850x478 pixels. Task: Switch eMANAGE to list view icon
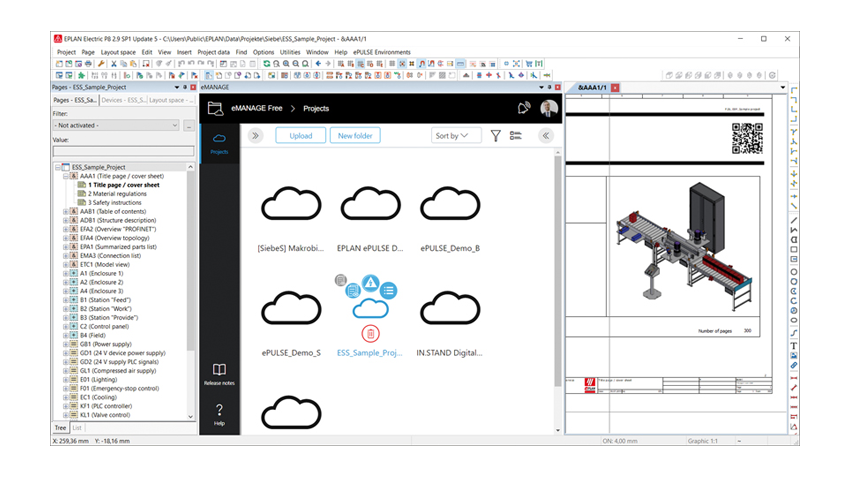pos(516,135)
